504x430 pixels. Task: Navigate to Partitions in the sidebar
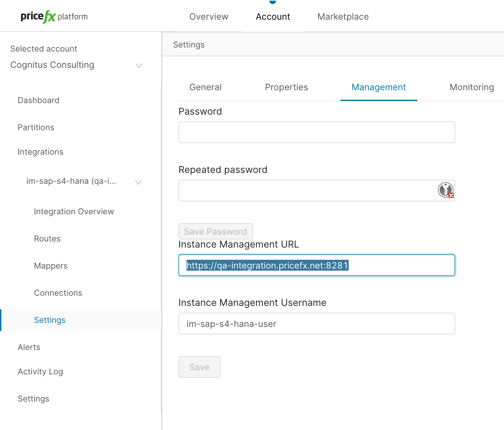click(x=36, y=128)
